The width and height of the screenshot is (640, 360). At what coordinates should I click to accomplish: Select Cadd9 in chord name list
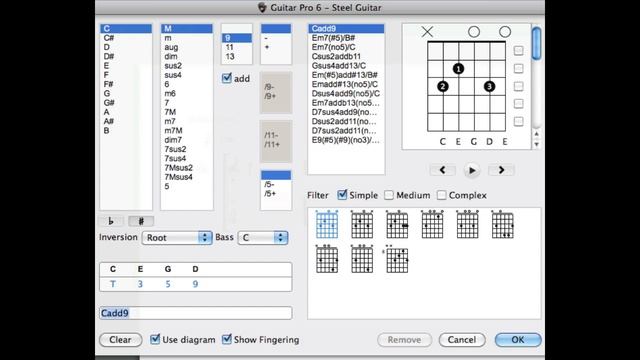pyautogui.click(x=346, y=29)
